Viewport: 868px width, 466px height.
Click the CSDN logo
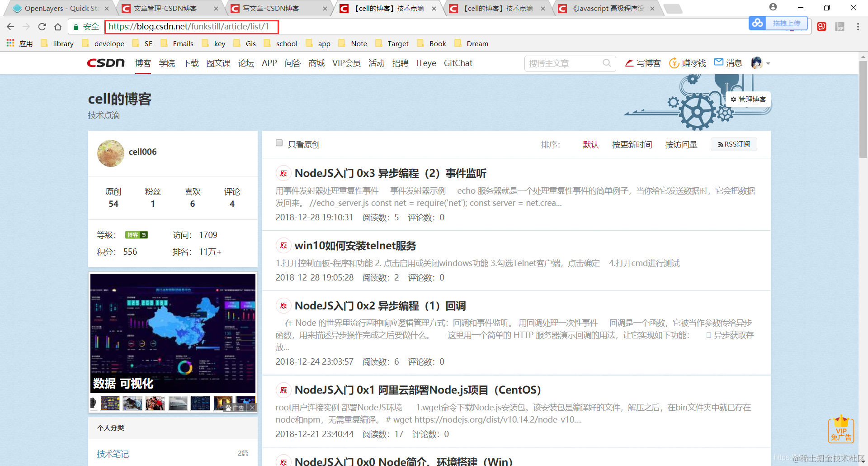pos(106,63)
